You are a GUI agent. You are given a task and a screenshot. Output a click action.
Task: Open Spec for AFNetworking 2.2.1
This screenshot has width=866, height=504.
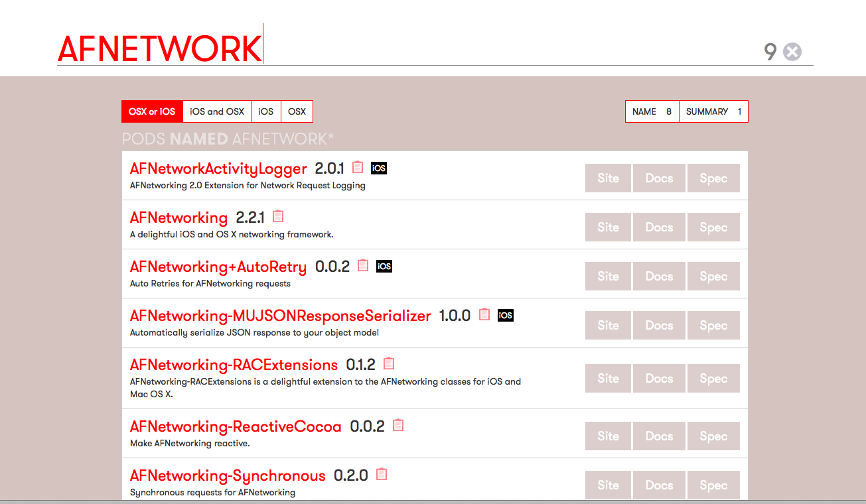point(713,227)
